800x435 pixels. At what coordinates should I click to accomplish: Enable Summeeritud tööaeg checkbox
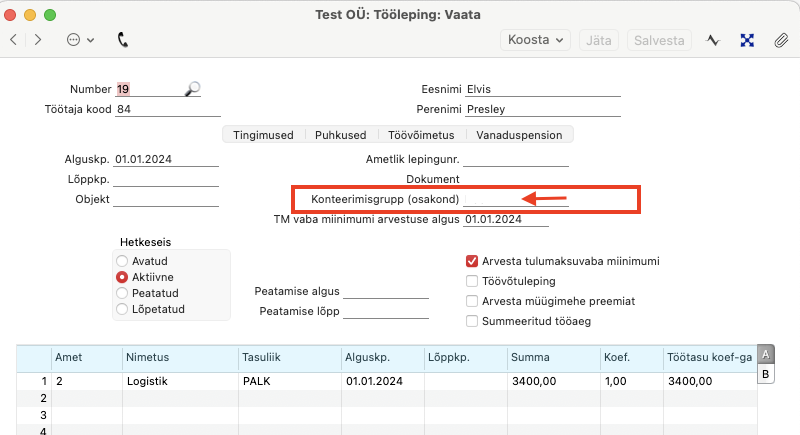click(472, 321)
